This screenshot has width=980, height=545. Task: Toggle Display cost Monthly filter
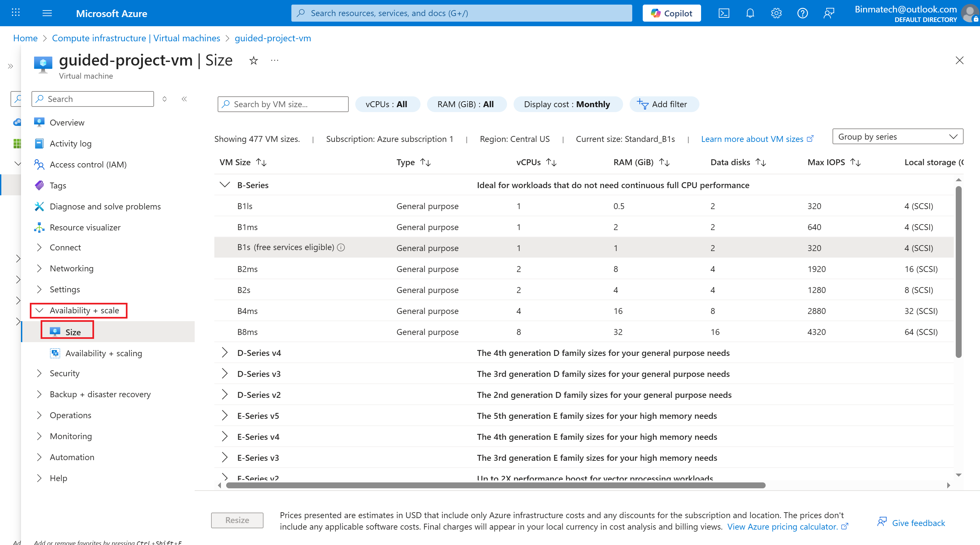[567, 104]
